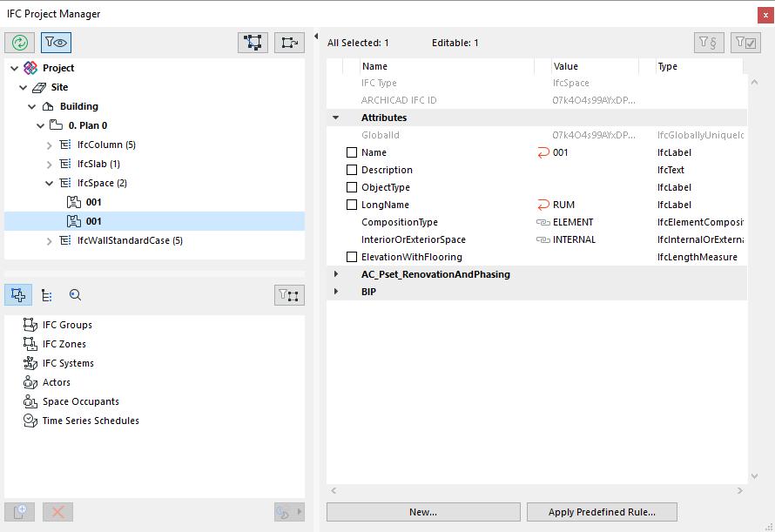Toggle the filter visible elements eye button
Image resolution: width=775 pixels, height=532 pixels.
point(56,43)
